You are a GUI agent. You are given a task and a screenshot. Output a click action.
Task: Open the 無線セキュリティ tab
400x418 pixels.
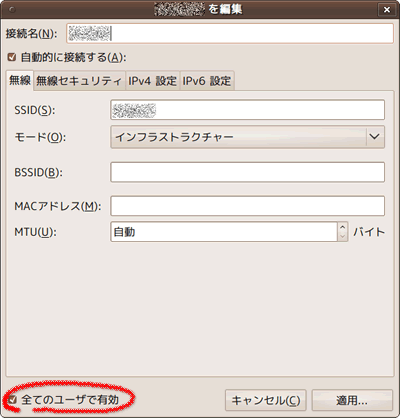coord(79,81)
